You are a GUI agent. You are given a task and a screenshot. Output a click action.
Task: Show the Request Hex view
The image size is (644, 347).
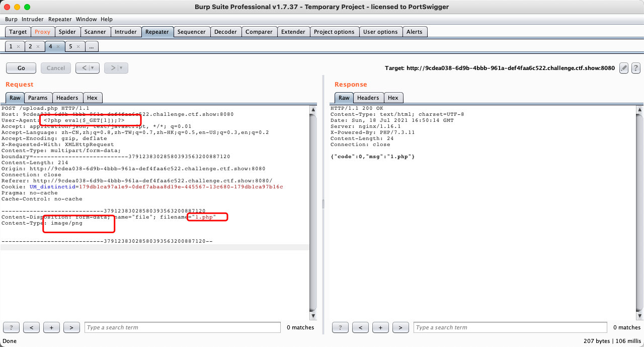click(93, 98)
